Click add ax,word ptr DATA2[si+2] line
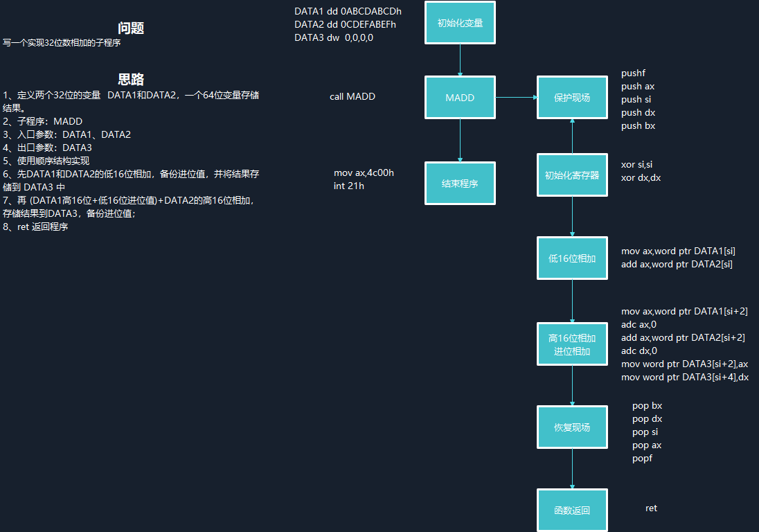This screenshot has width=759, height=532. pos(683,337)
